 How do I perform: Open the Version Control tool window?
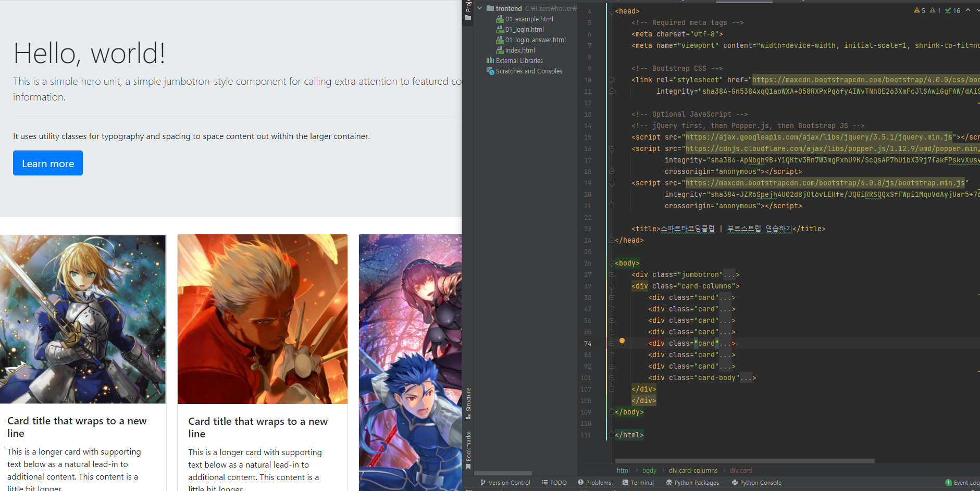[505, 483]
